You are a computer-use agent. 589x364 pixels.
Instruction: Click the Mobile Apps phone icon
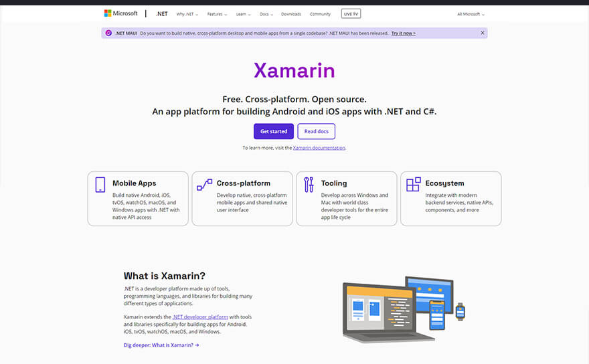pos(100,185)
